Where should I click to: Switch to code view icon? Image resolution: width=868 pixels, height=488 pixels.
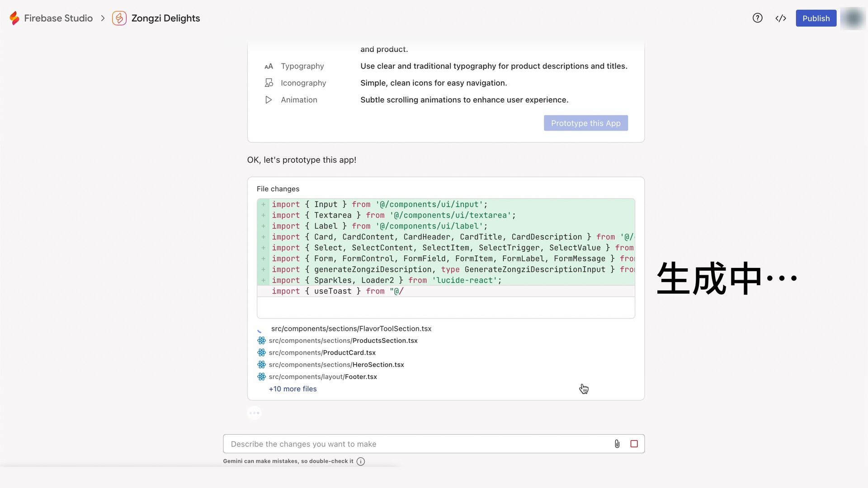tap(781, 18)
